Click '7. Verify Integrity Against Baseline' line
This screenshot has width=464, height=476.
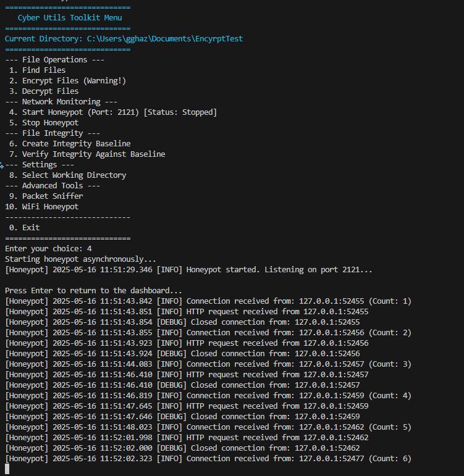pyautogui.click(x=87, y=154)
